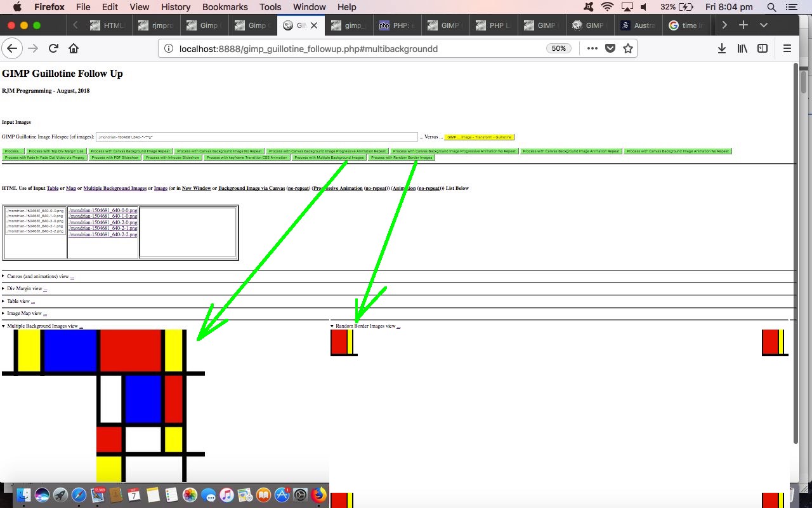Open the mondrian-1504681_640-2-2.png link
This screenshot has height=508, width=812.
(x=103, y=235)
